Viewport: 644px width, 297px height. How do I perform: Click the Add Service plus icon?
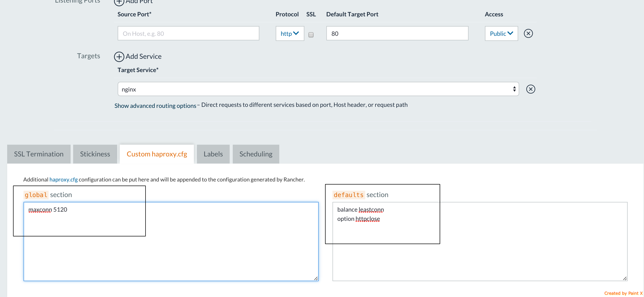(119, 56)
